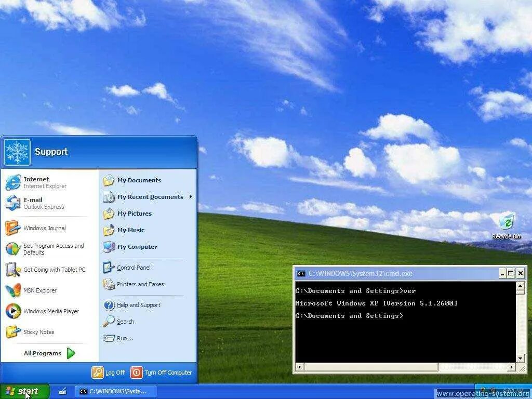
Task: Select cmd.exe taskbar button
Action: [x=115, y=391]
